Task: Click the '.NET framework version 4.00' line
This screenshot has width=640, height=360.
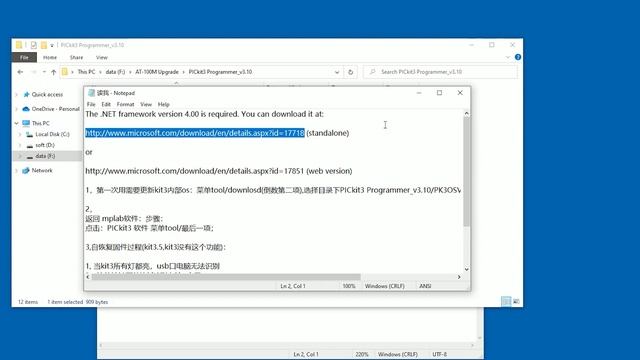Action: click(204, 114)
